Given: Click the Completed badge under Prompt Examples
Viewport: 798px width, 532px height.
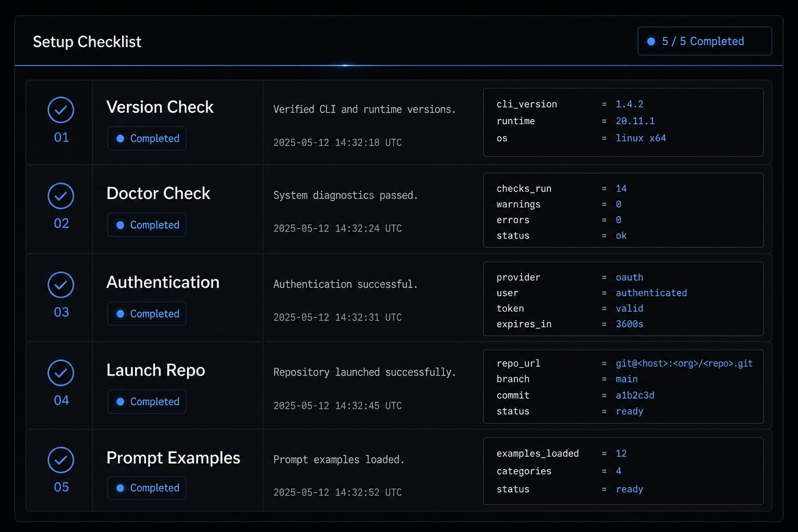Looking at the screenshot, I should tap(147, 488).
